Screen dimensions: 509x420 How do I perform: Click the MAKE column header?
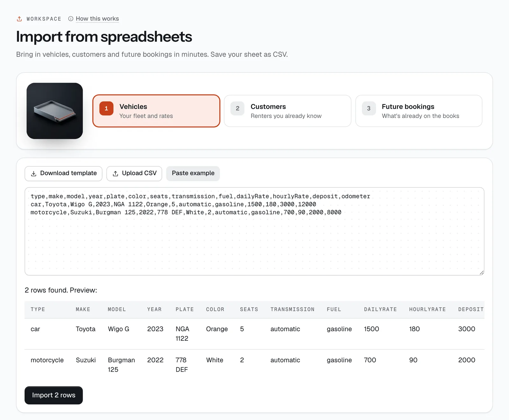pyautogui.click(x=83, y=309)
